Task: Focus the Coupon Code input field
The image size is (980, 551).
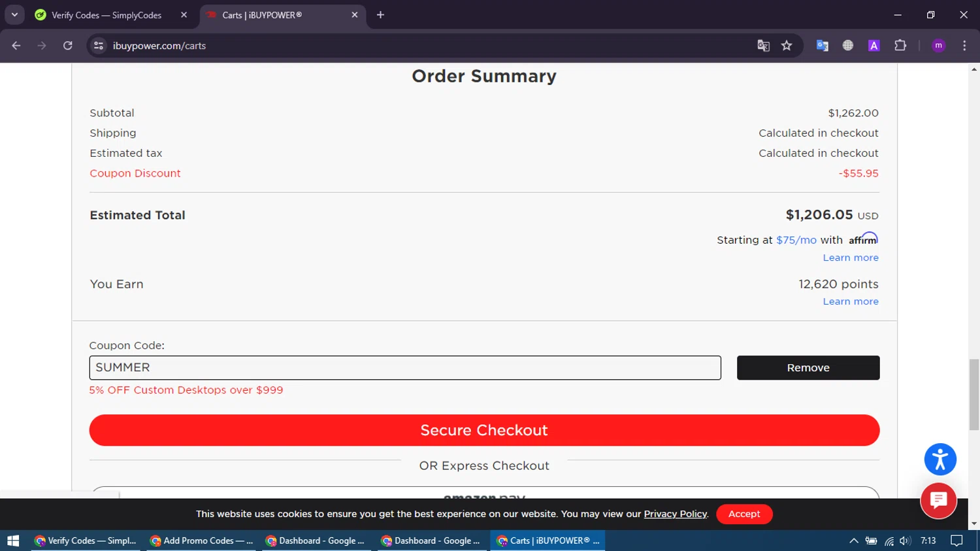Action: pos(405,368)
